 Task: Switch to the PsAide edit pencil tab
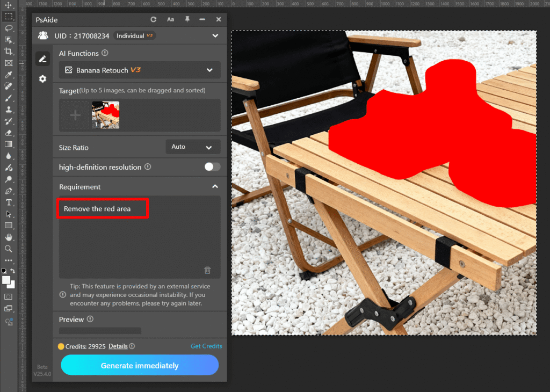(43, 59)
